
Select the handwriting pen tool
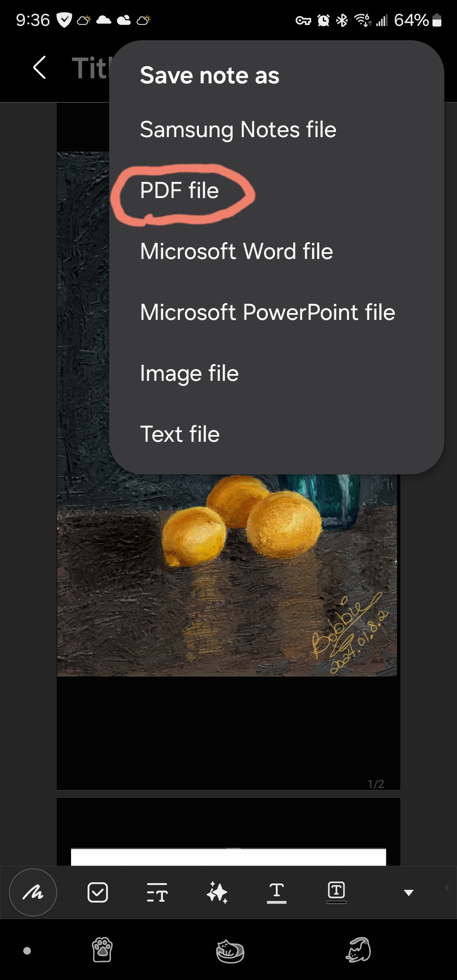pyautogui.click(x=33, y=892)
